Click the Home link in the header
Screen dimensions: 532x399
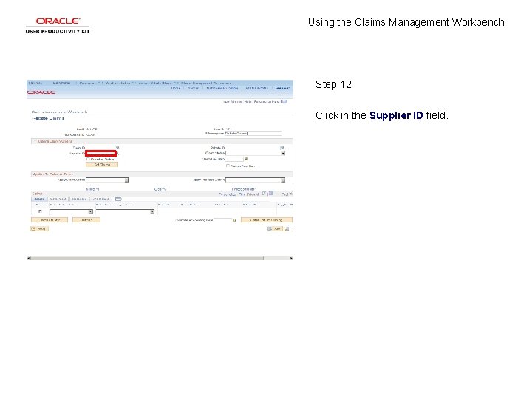pyautogui.click(x=175, y=88)
